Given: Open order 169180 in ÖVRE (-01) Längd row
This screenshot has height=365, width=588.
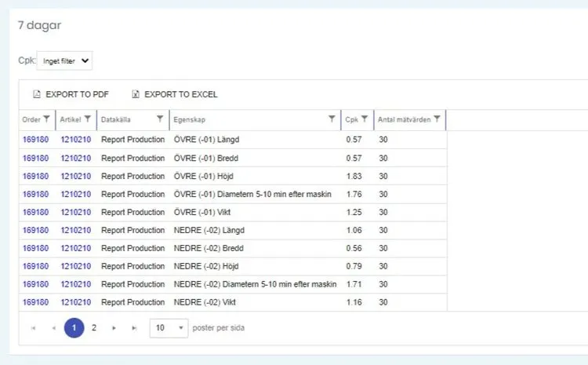Looking at the screenshot, I should click(35, 140).
